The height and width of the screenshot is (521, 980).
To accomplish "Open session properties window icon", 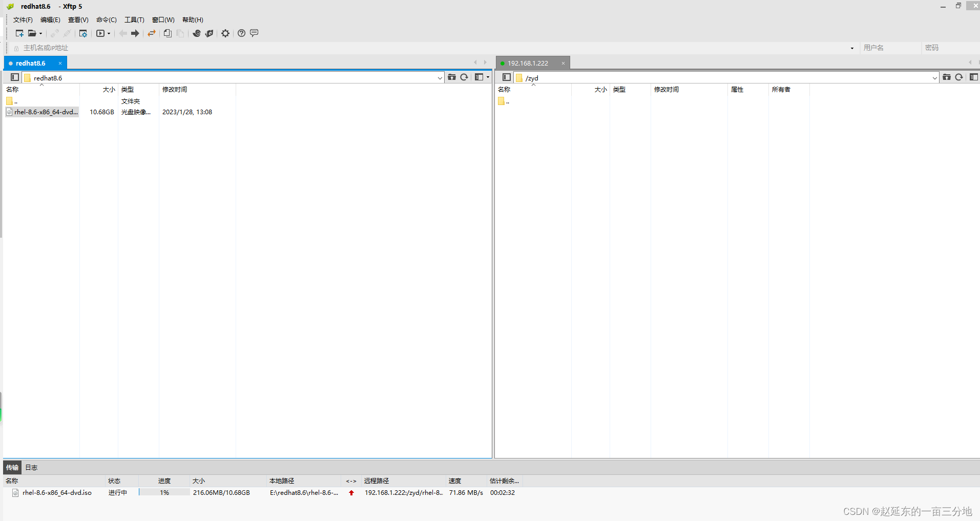I will point(83,33).
